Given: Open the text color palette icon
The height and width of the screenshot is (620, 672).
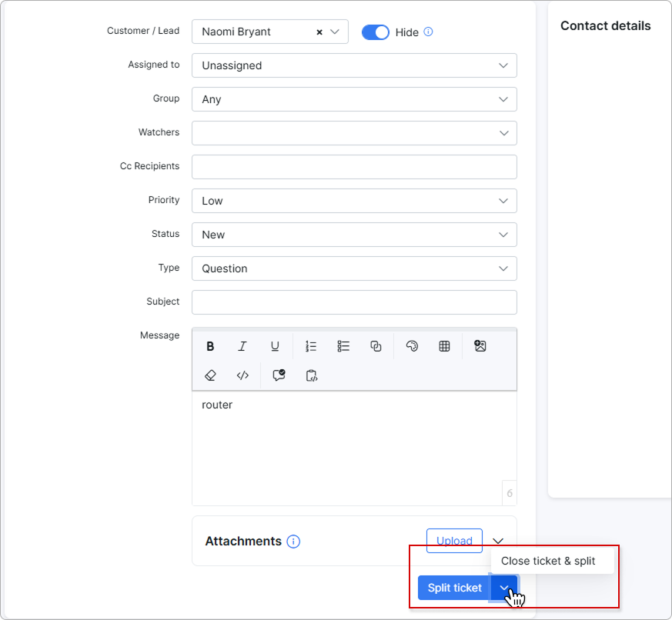Looking at the screenshot, I should click(412, 346).
